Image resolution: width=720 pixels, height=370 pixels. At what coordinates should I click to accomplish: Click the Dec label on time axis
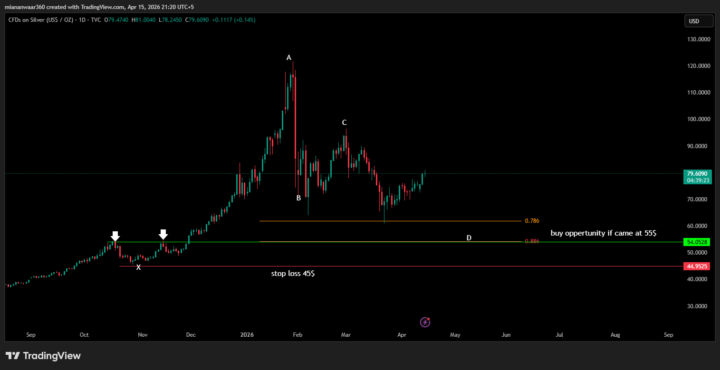(191, 335)
